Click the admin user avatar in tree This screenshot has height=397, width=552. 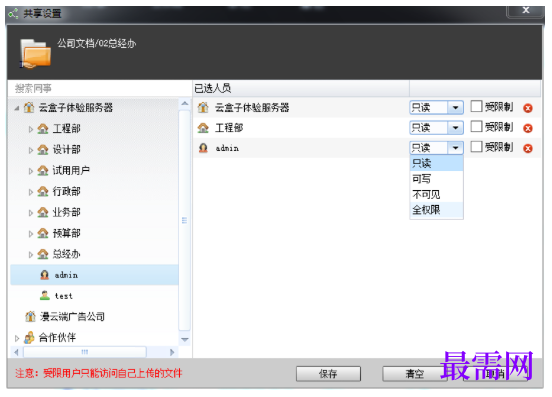click(x=45, y=275)
